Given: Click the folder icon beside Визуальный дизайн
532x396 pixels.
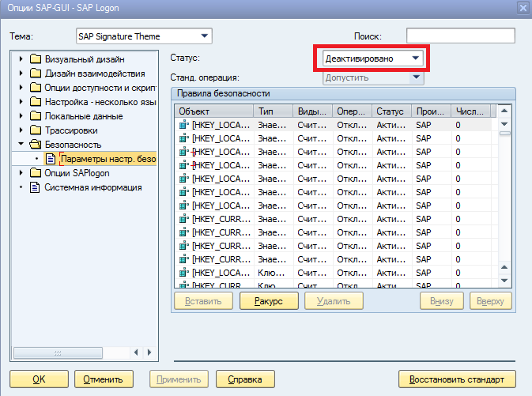Looking at the screenshot, I should pos(35,59).
